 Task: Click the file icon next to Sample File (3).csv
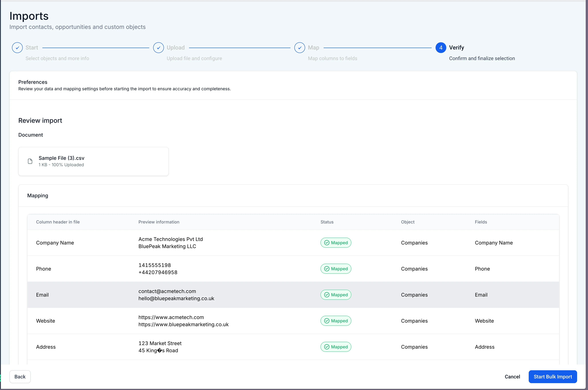point(30,161)
